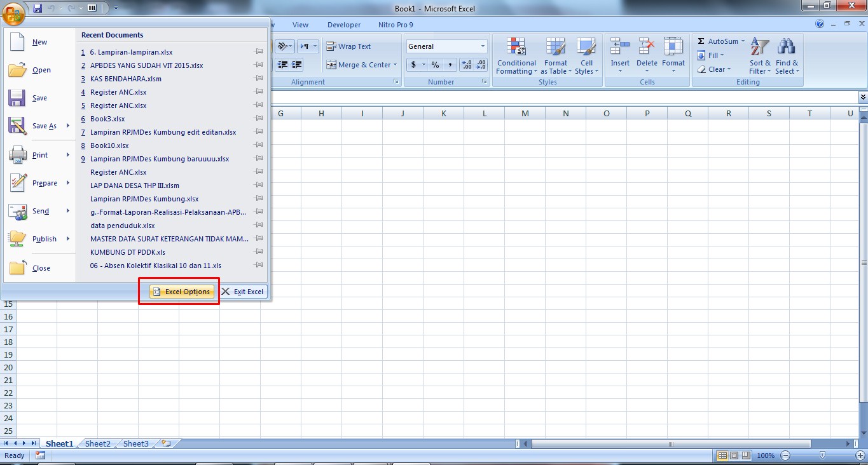Pin LAP DANA DESA THP III.xlsm
This screenshot has height=465, width=868.
click(259, 185)
